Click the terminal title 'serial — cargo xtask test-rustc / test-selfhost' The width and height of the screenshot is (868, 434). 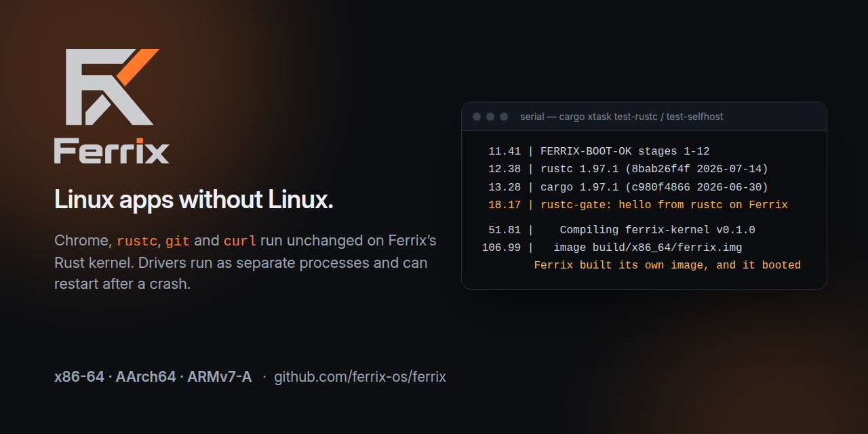point(621,117)
